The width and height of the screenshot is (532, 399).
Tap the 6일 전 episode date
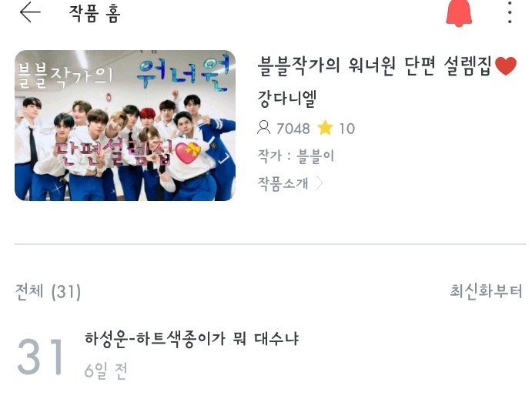click(105, 370)
